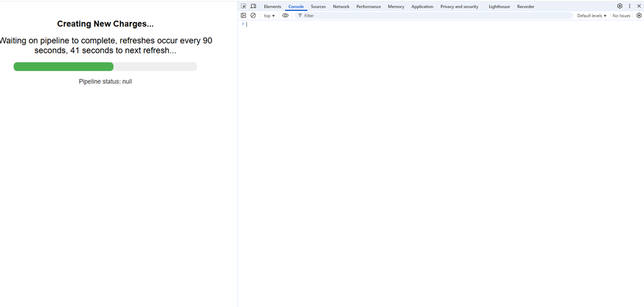Open DevTools settings gear icon
644x307 pixels.
(x=620, y=6)
